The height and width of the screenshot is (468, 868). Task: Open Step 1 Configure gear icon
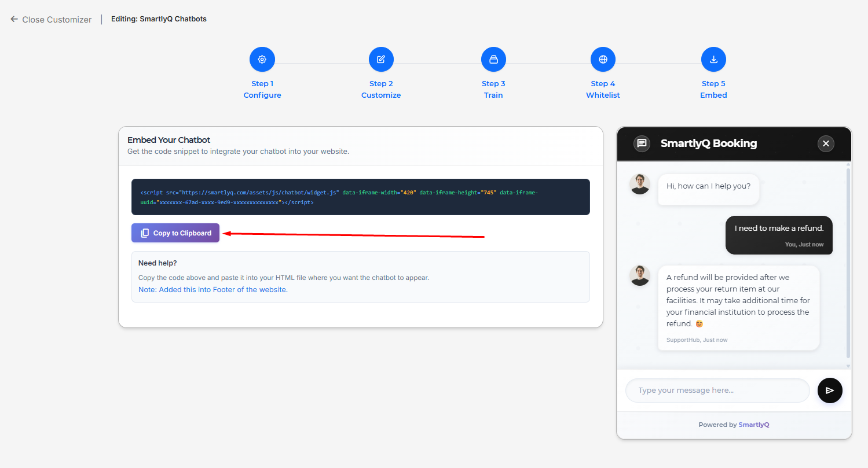point(262,59)
